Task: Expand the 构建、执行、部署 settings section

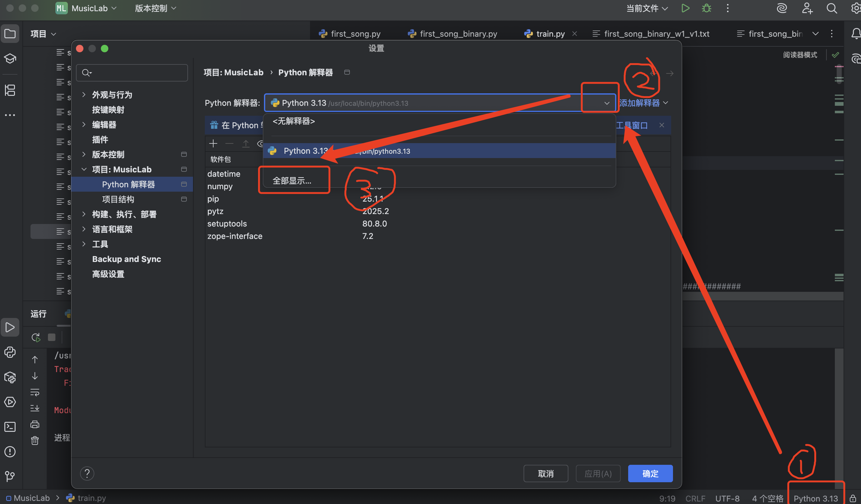Action: point(84,214)
